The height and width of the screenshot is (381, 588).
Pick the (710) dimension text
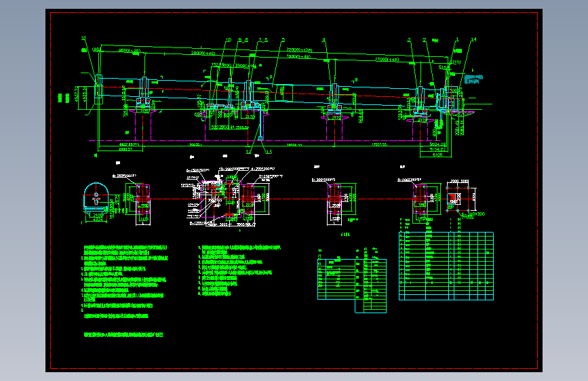coord(455,62)
